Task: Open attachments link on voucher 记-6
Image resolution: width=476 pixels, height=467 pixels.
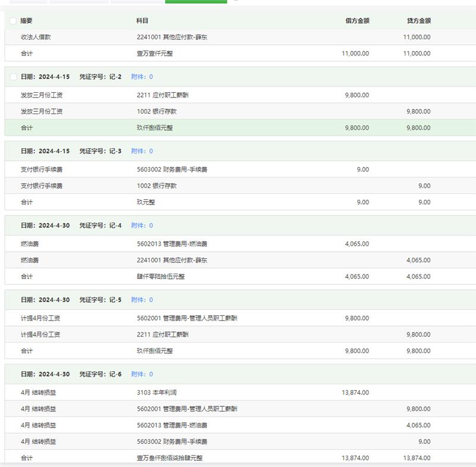Action: point(142,374)
